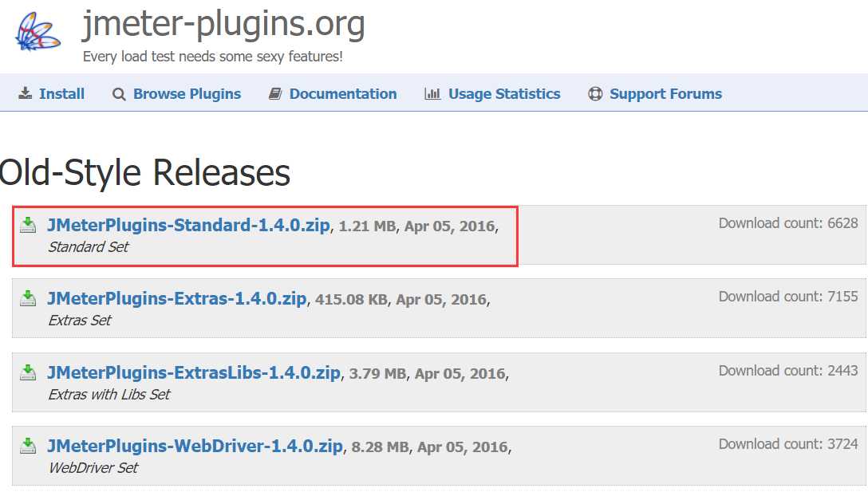This screenshot has height=492, width=868.
Task: Click the 'Old-Style Releases' heading
Action: [x=145, y=172]
